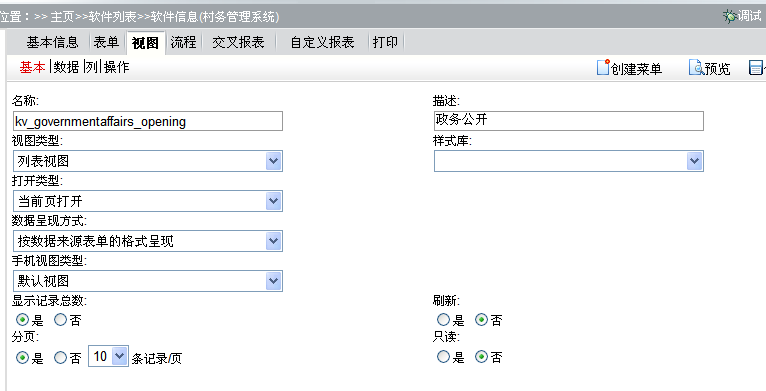Screen dimensions: 766x391
Task: Go to the 交叉报表 tab
Action: [238, 43]
